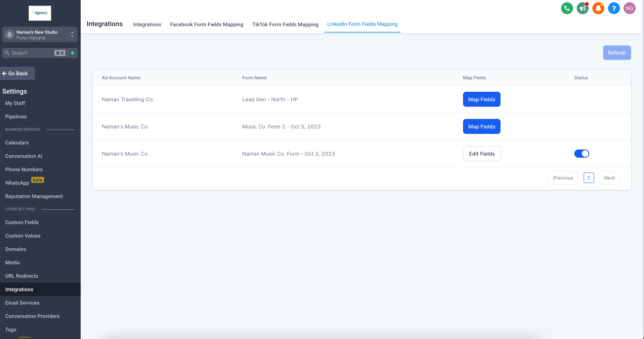644x339 pixels.
Task: Click the Ad Account Name column header
Action: [x=121, y=78]
